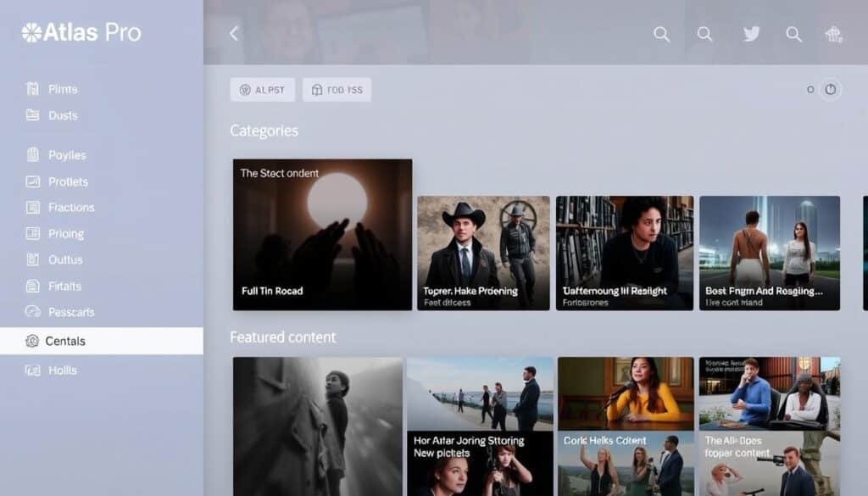Click the Hollis icon at sidebar bottom

coord(31,371)
